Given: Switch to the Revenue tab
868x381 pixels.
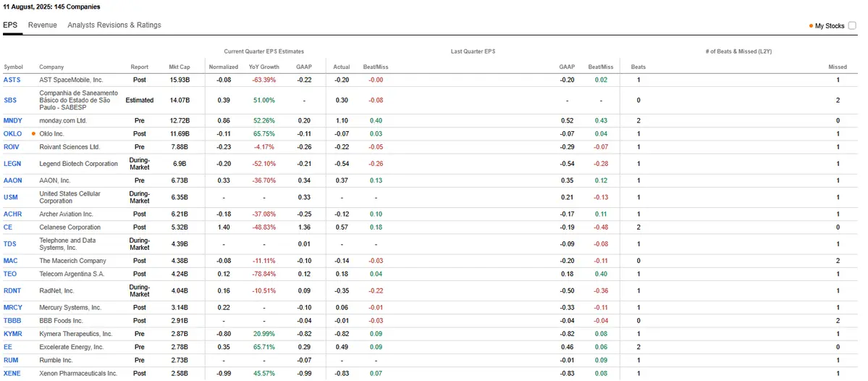Looking at the screenshot, I should tap(43, 25).
